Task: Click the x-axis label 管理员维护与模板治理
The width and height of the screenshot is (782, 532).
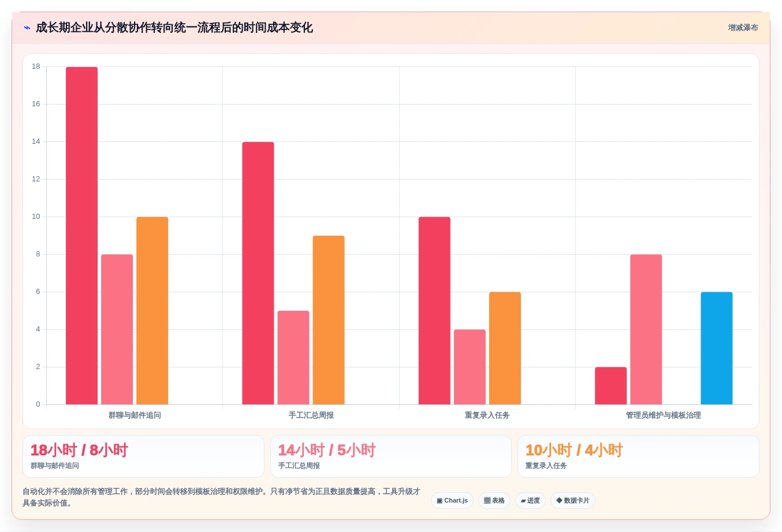Action: coord(664,415)
